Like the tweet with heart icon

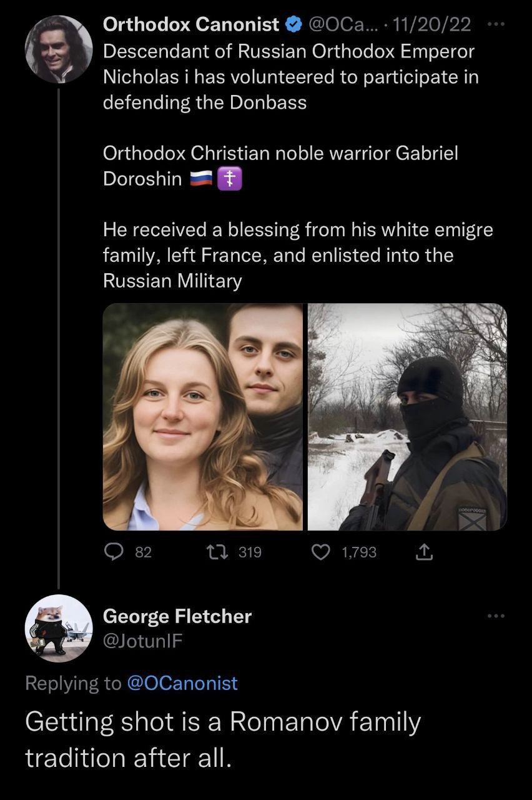pyautogui.click(x=320, y=552)
